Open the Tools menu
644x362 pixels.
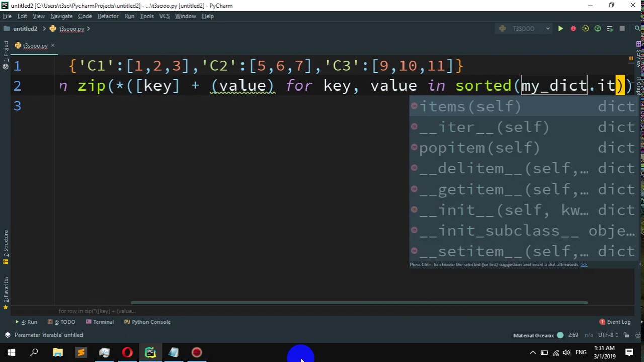tap(147, 16)
